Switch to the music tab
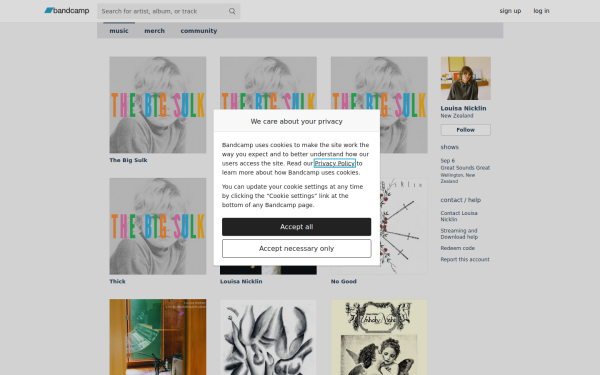Screen dimensions: 600x375 click(x=119, y=31)
